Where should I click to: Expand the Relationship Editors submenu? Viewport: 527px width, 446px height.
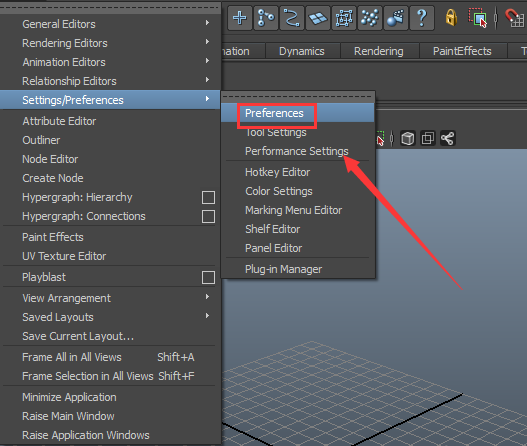110,81
